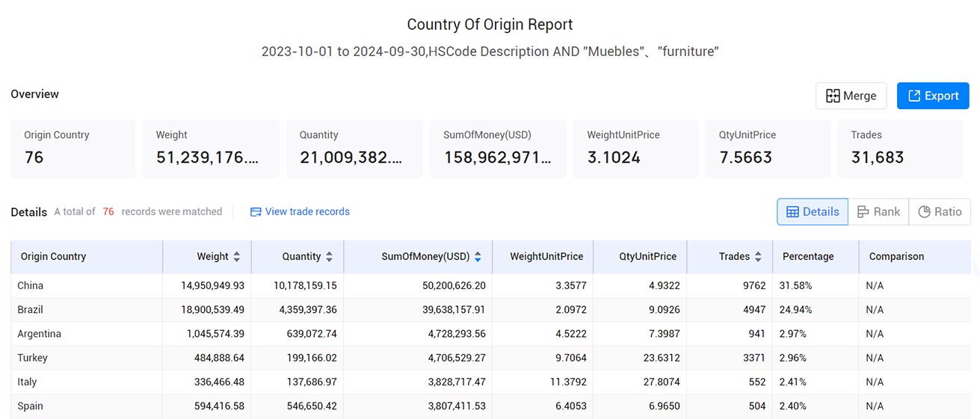Click the WeightUnitPrice 3.1024 overview card
Image resolution: width=980 pixels, height=419 pixels.
(635, 148)
